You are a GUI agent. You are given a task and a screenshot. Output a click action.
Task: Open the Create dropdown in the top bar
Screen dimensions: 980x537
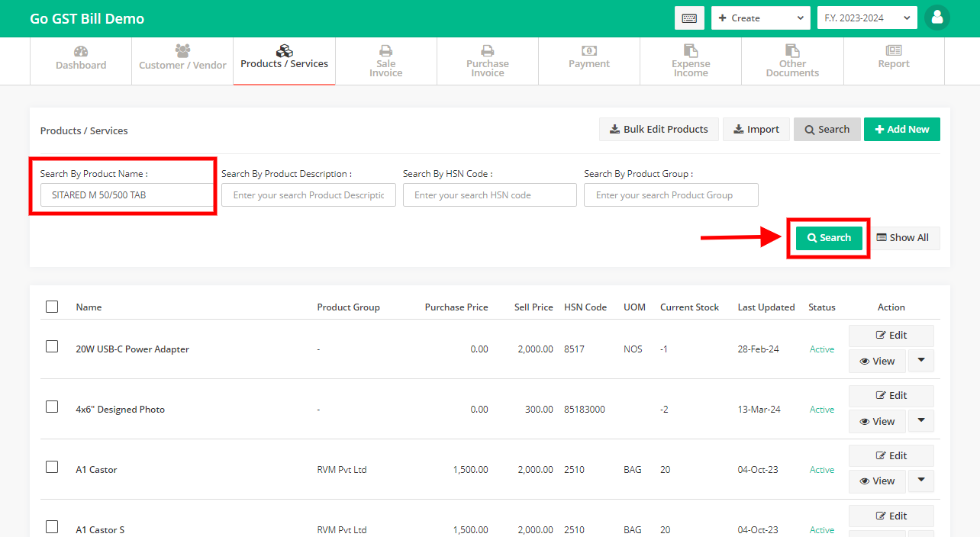760,18
